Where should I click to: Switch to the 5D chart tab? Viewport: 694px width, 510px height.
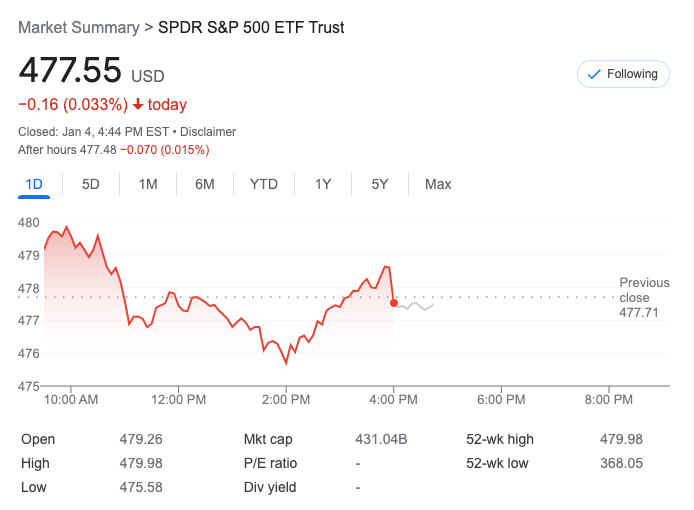click(91, 184)
